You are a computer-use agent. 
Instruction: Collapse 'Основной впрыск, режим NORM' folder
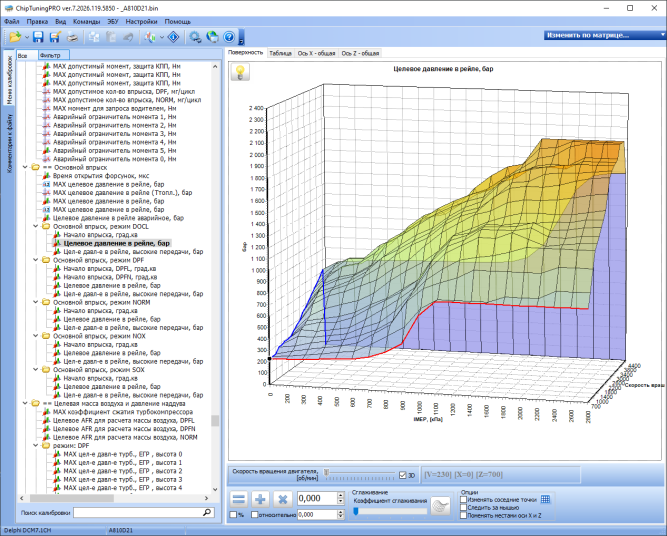36,302
